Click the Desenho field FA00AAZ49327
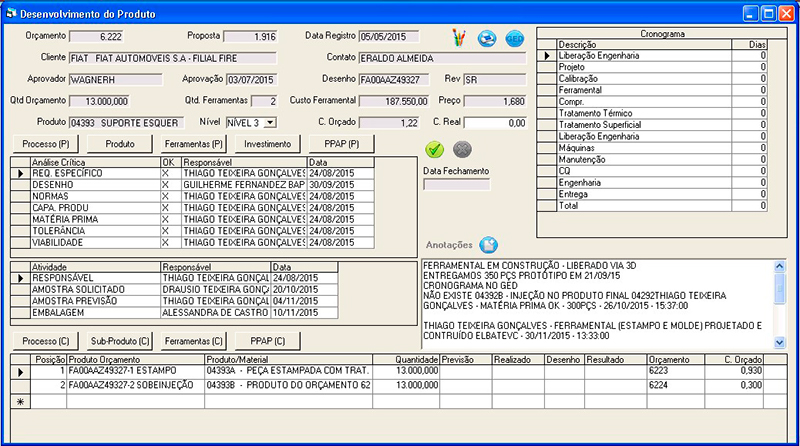The height and width of the screenshot is (446, 800). 394,80
